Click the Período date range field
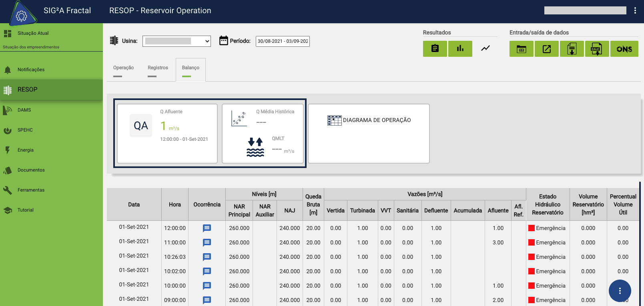This screenshot has height=306, width=644. pyautogui.click(x=283, y=41)
